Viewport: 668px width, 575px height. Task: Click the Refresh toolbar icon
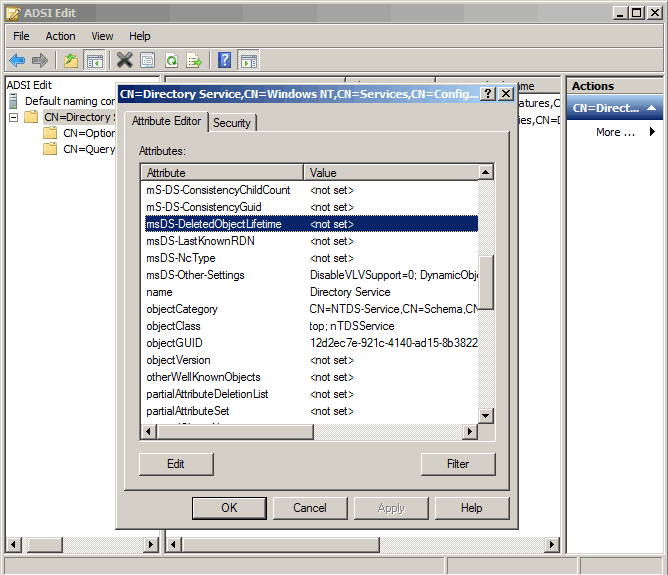(x=171, y=60)
